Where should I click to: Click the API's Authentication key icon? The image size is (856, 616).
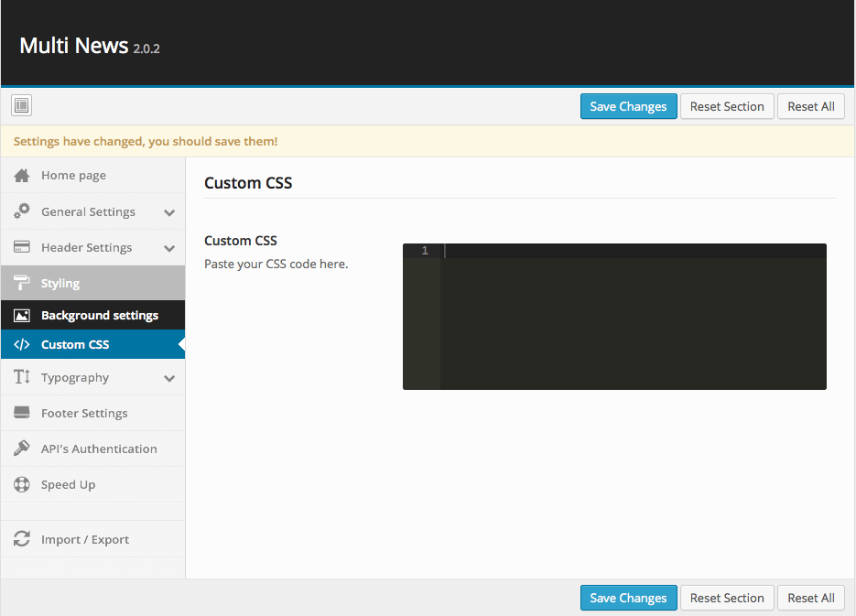(22, 448)
